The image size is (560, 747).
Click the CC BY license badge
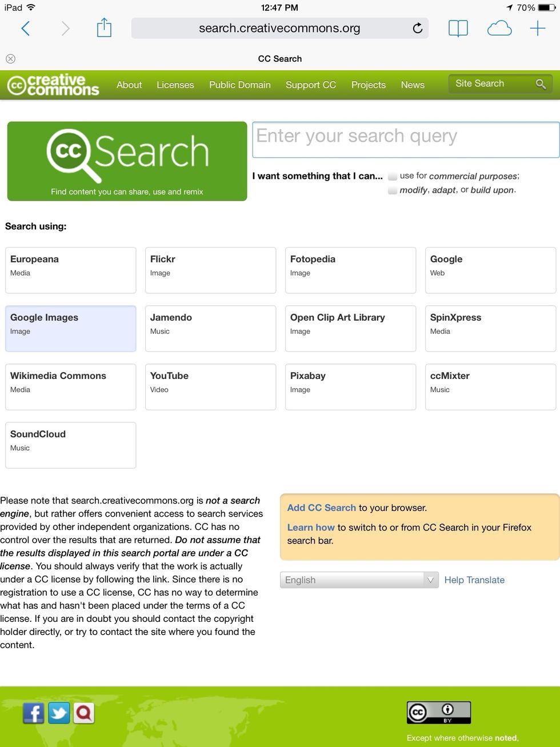point(439,713)
